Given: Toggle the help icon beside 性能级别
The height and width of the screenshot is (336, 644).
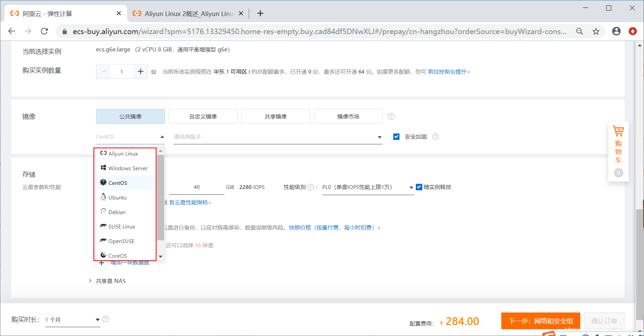Looking at the screenshot, I should (x=310, y=187).
